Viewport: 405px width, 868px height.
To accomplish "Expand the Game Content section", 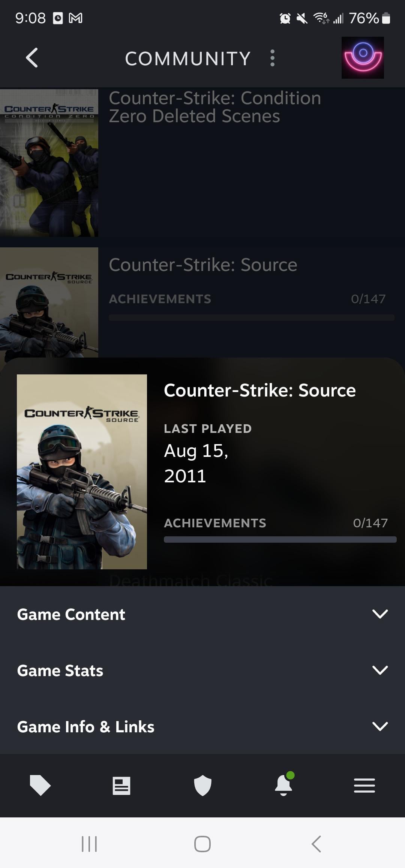I will point(202,614).
